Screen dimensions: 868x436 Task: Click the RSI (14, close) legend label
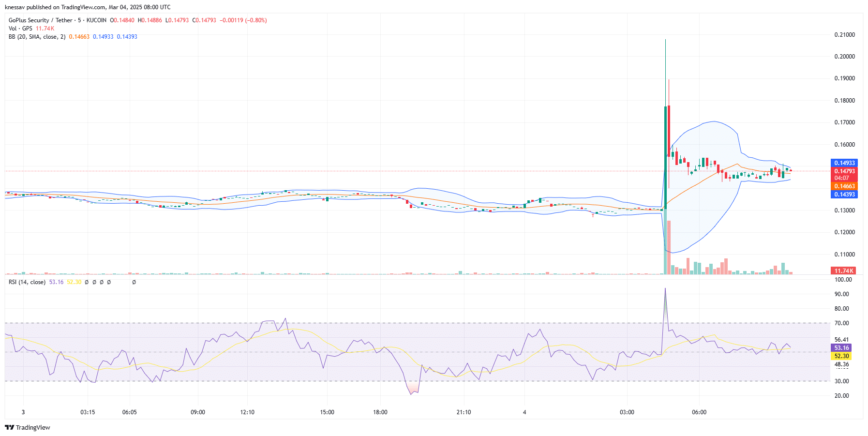(27, 282)
